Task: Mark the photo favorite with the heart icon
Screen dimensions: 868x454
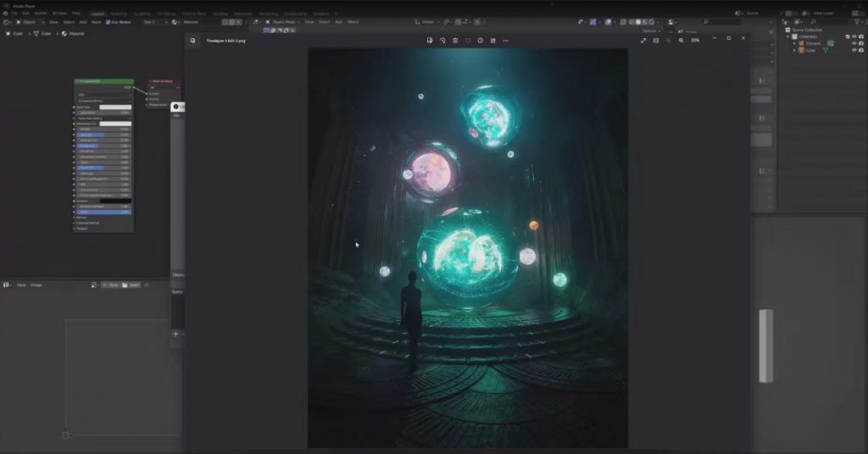Action: click(x=468, y=41)
